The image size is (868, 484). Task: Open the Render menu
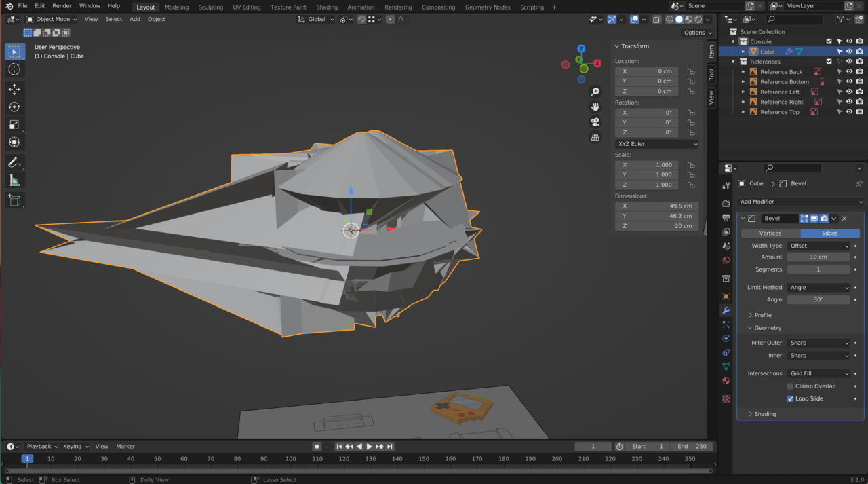62,6
